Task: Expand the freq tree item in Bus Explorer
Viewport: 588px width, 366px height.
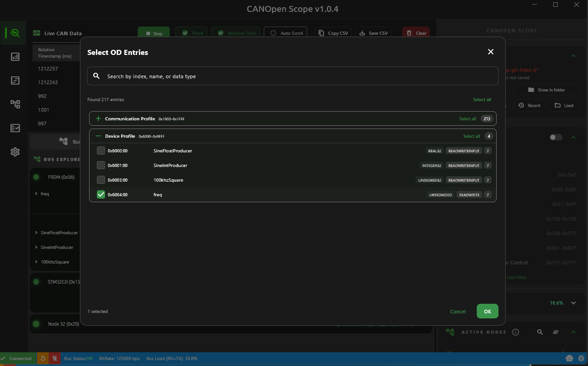Action: click(36, 194)
